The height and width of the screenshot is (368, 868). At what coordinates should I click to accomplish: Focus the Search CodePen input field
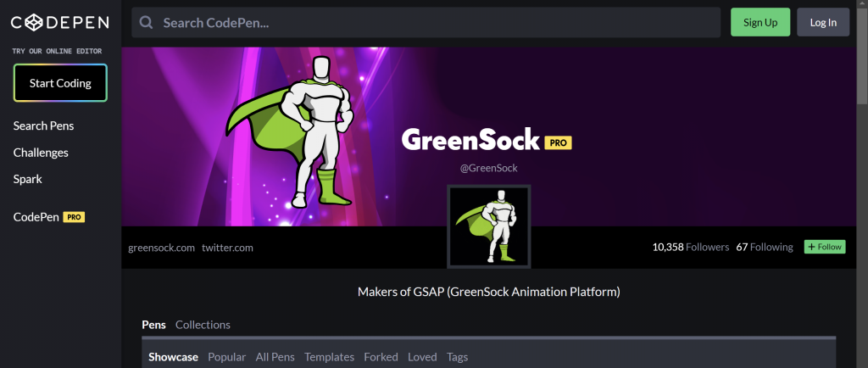(x=426, y=23)
